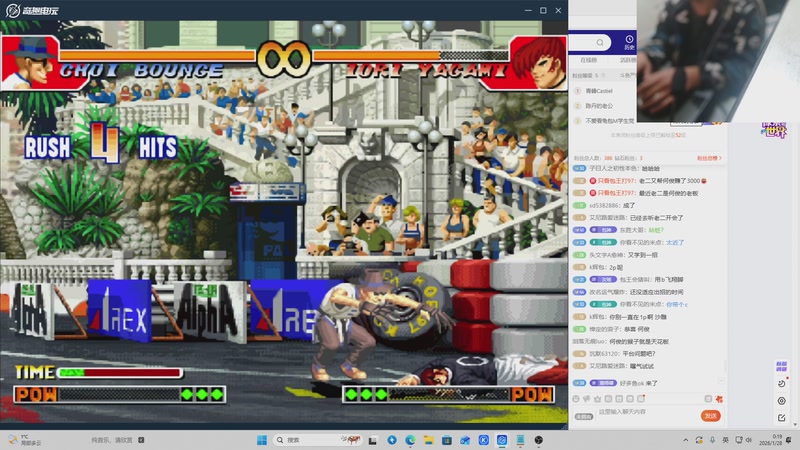Open the Windows Start menu
The width and height of the screenshot is (800, 450).
tap(262, 440)
